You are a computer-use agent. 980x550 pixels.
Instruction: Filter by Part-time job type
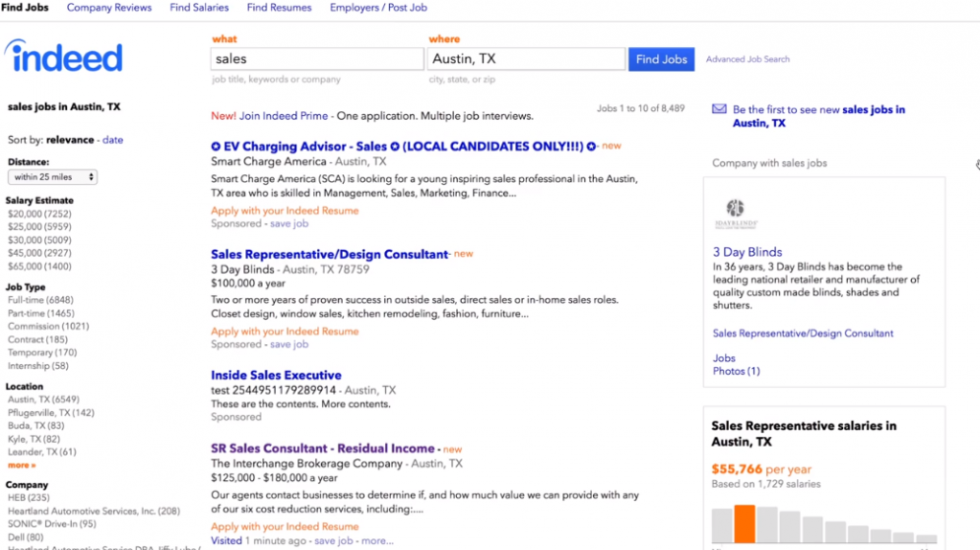click(40, 313)
